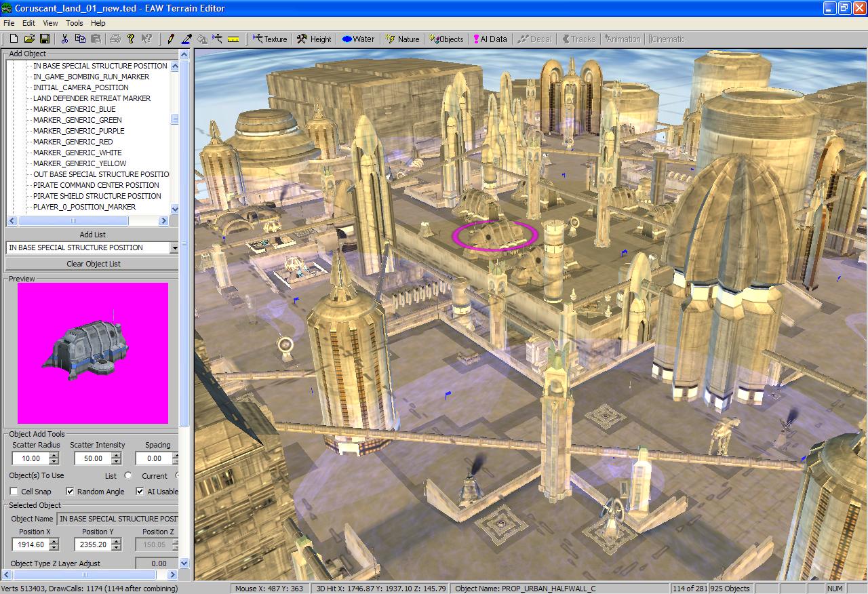
Task: Click the Paste clipboard icon
Action: tap(96, 39)
